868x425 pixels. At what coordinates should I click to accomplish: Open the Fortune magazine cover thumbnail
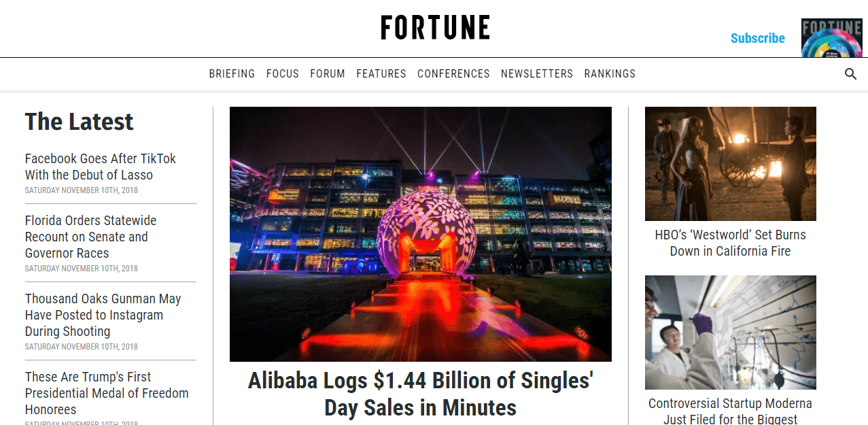831,38
